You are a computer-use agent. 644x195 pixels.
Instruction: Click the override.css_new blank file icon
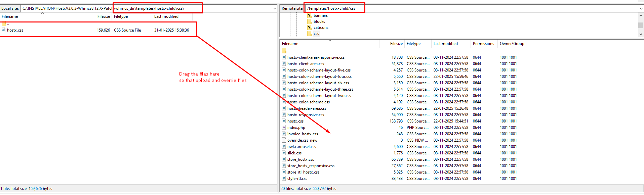point(284,140)
